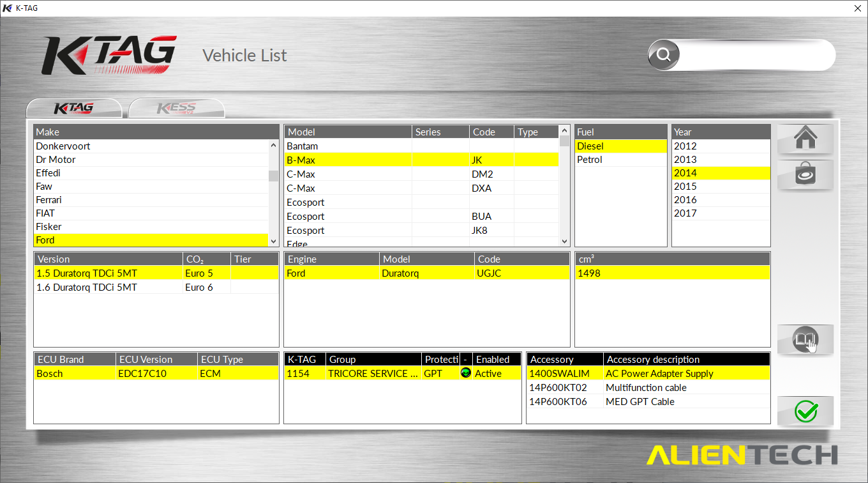Screen dimensions: 868x483
Task: Click the Year column header
Action: tap(721, 132)
